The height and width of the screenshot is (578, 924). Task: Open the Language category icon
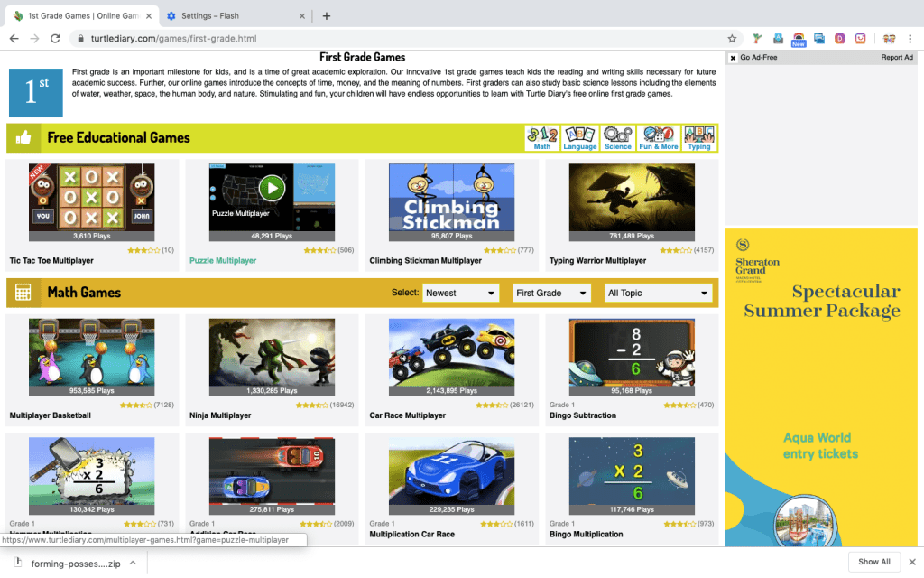tap(579, 137)
